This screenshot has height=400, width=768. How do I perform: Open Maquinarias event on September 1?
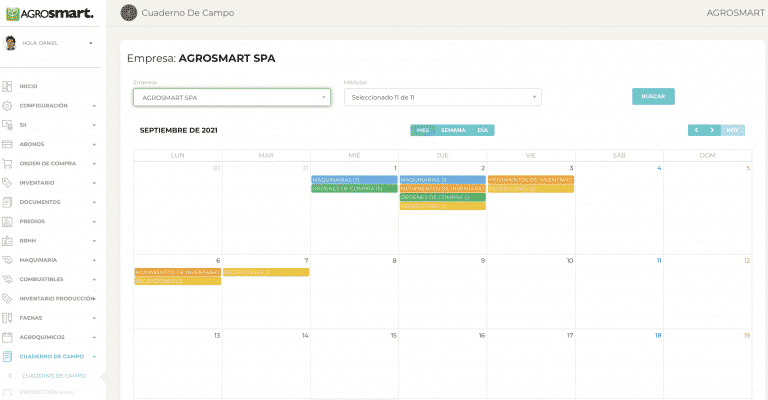[354, 180]
